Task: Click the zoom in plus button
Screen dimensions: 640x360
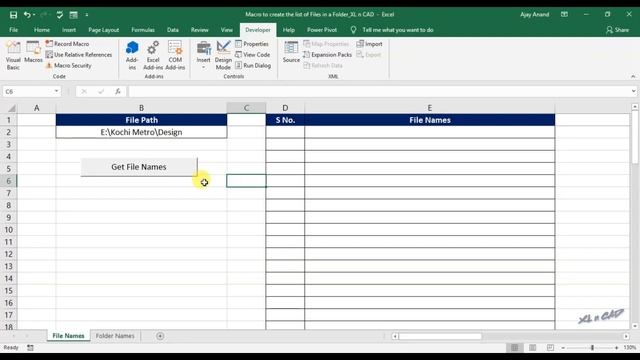Action: (616, 348)
